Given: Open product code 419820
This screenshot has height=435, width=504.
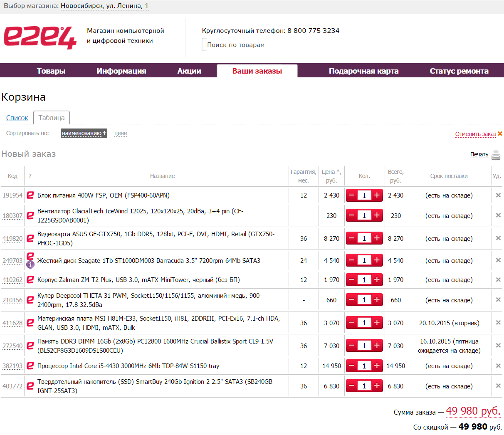Looking at the screenshot, I should pyautogui.click(x=12, y=239).
